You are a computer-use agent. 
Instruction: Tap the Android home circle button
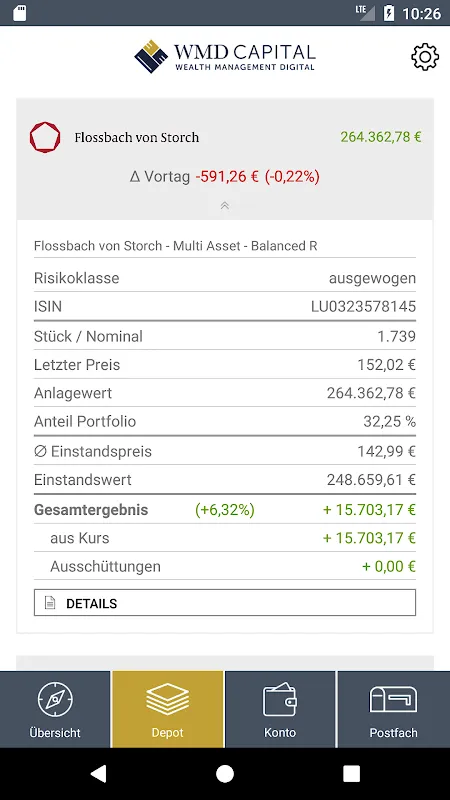click(x=224, y=773)
